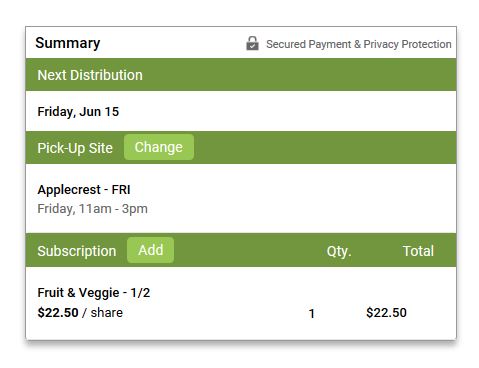Click the Next Distribution header bar
The height and width of the screenshot is (368, 479).
241,75
